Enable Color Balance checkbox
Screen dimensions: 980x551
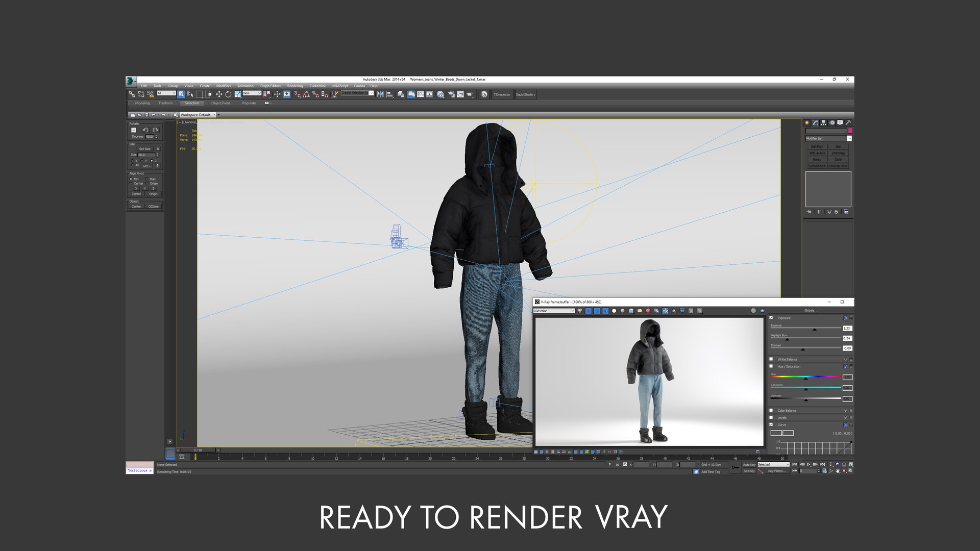coord(771,410)
